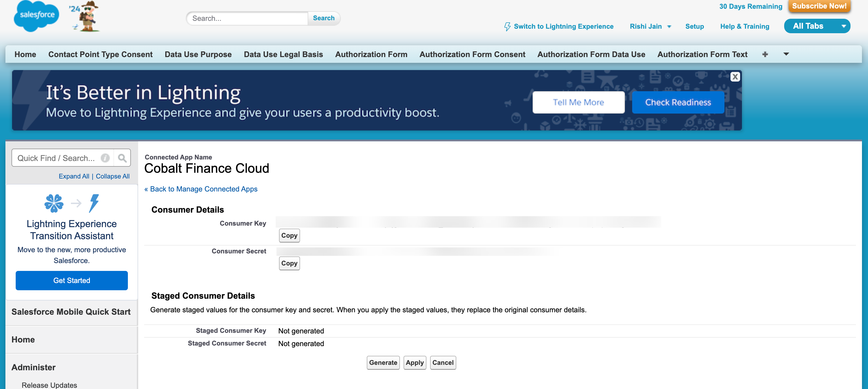Click the Lightning Transition Assistant flower icon
Screen dimensions: 868x389
[x=54, y=203]
